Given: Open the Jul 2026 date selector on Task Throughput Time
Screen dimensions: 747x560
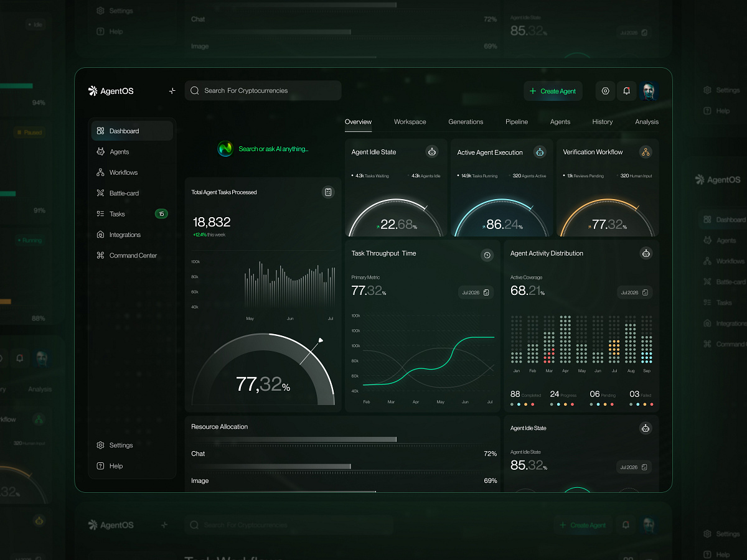Looking at the screenshot, I should coord(476,292).
